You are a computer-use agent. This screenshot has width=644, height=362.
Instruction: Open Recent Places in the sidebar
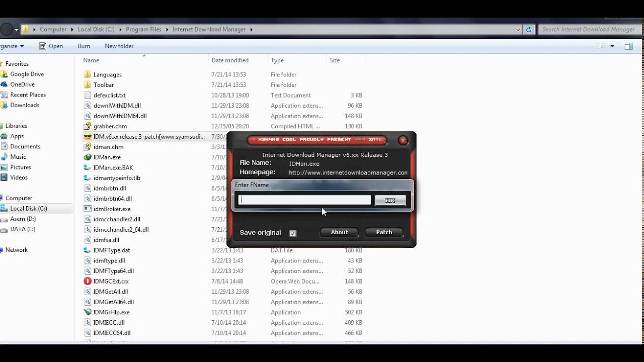coord(28,95)
